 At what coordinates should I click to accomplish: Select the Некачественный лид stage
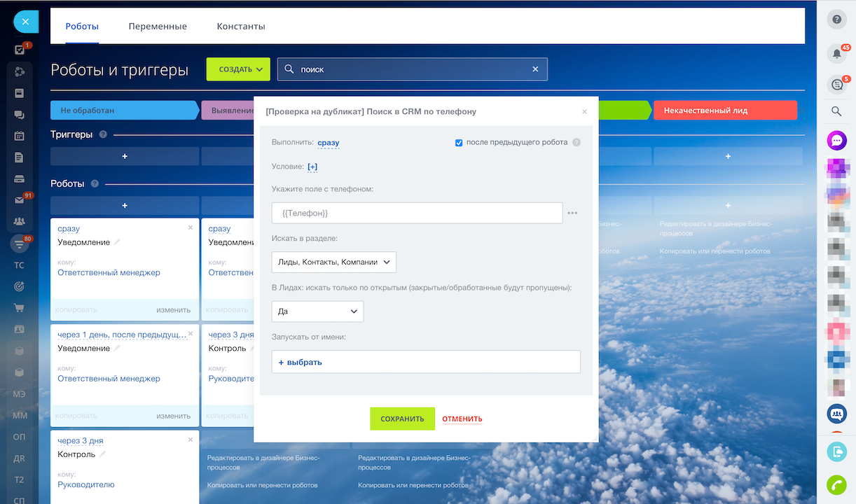(x=725, y=111)
